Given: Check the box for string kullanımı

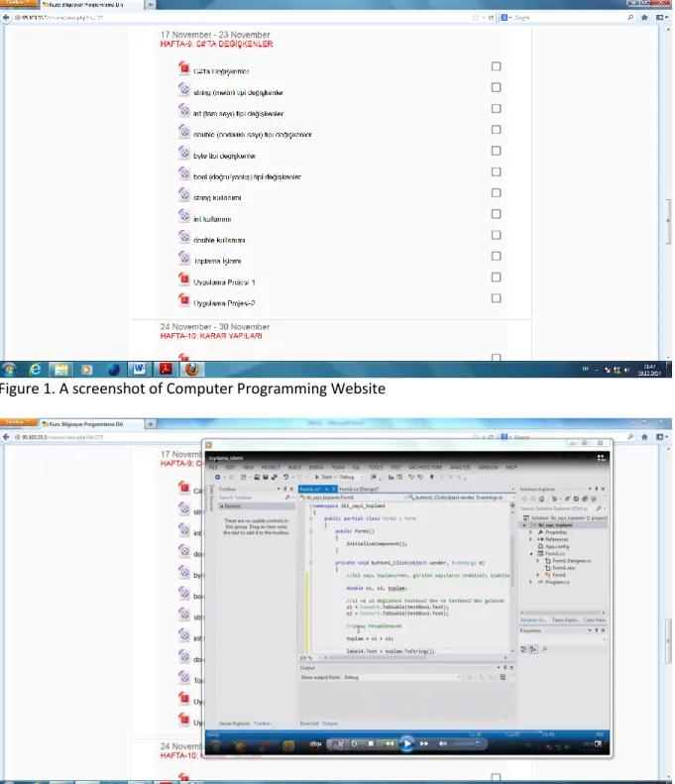Looking at the screenshot, I should pos(496,192).
